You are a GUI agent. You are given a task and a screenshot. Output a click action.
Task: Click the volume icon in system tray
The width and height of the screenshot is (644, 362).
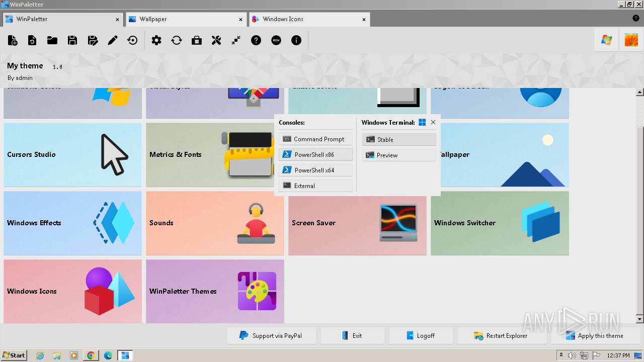click(x=572, y=355)
